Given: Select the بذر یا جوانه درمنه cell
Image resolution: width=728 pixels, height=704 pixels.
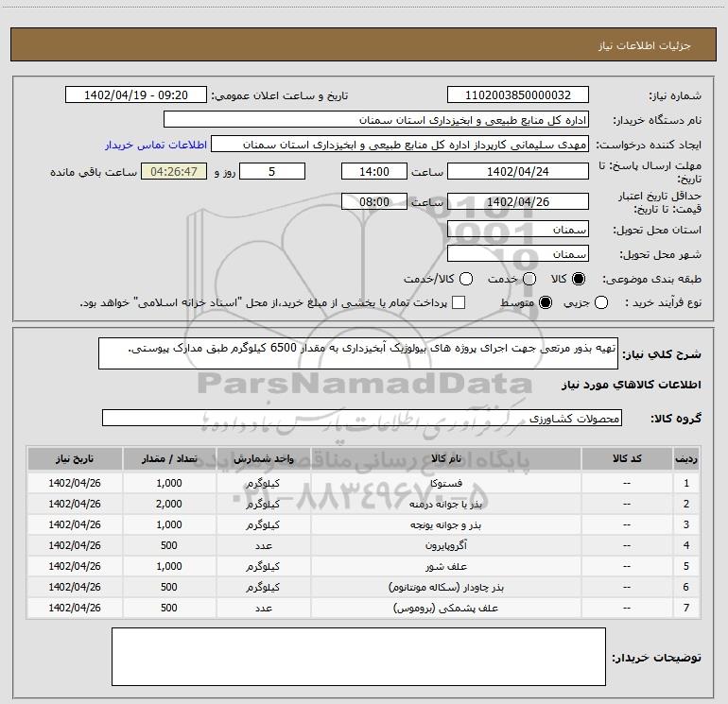Looking at the screenshot, I should pos(445,504).
